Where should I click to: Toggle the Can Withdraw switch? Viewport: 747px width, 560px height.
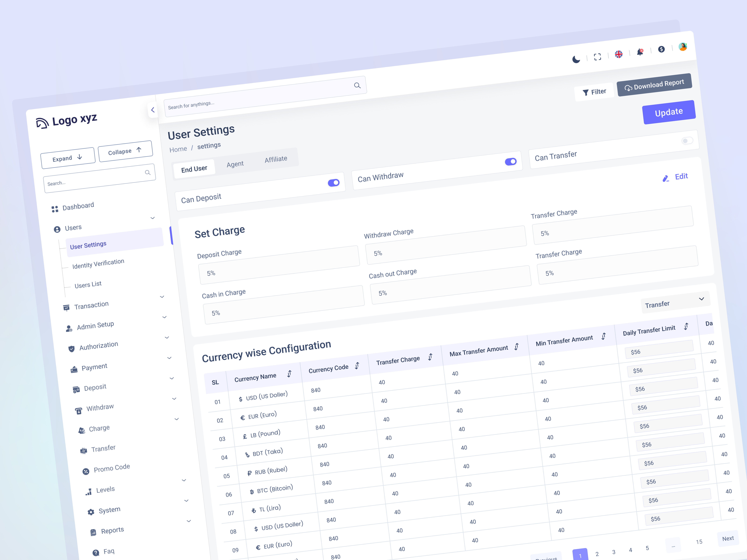pos(511,162)
